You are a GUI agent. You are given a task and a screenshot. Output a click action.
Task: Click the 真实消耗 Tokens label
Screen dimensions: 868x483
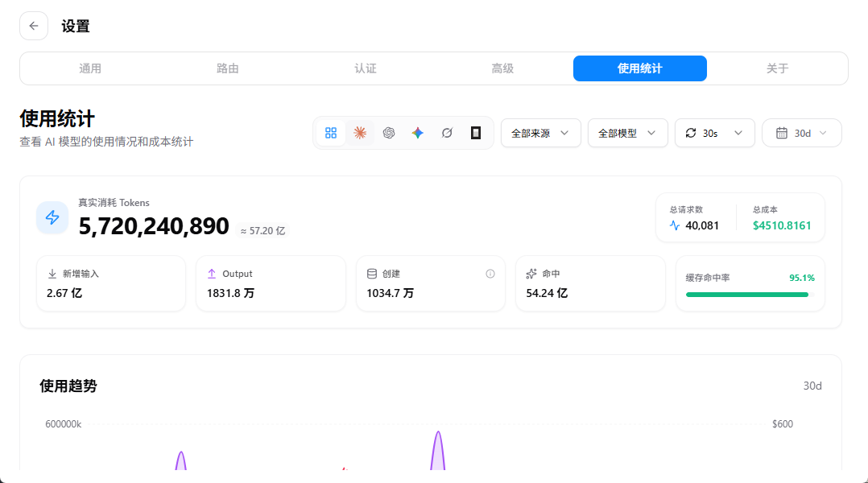(x=114, y=203)
